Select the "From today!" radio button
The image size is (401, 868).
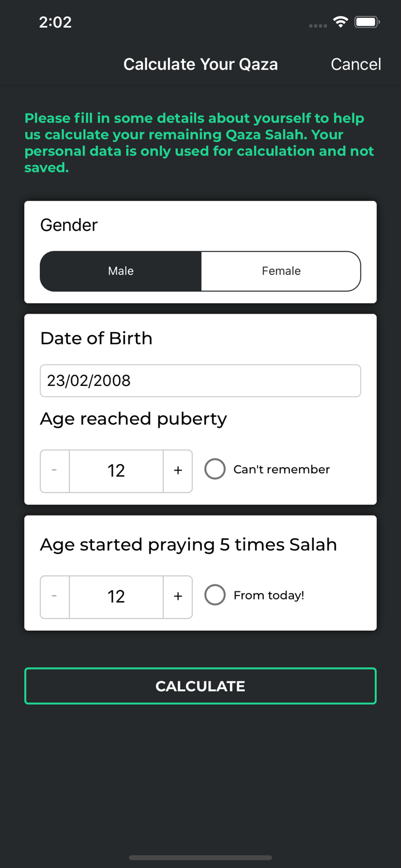[x=215, y=595]
